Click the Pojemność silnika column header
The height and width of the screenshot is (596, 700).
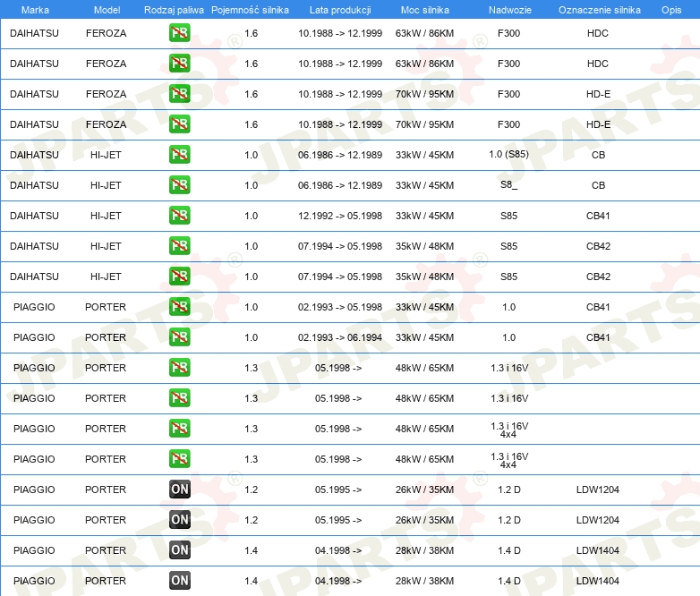(251, 9)
